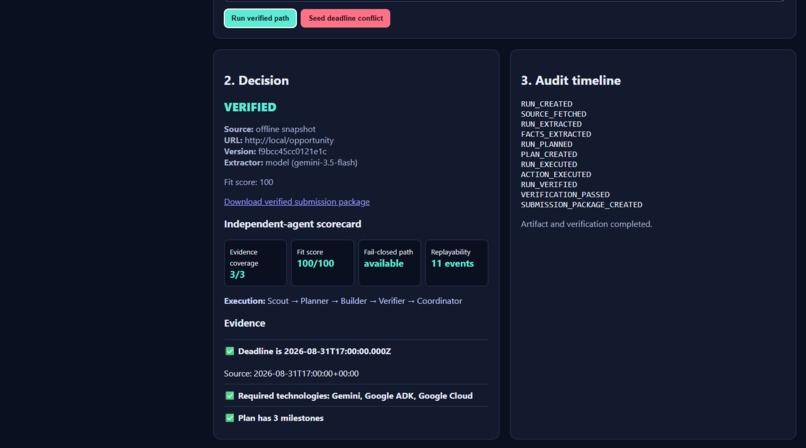
Task: Click the SUBMISSION_PACKAGE_CREATED timeline entry
Action: pos(582,204)
